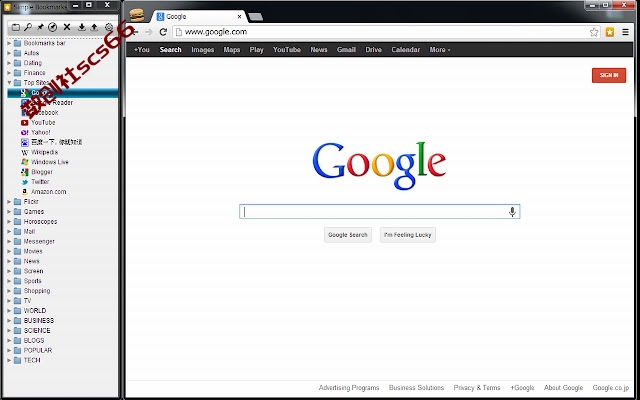Viewport: 640px width, 400px height.
Task: Open Privacy & Terms footer link
Action: [477, 388]
